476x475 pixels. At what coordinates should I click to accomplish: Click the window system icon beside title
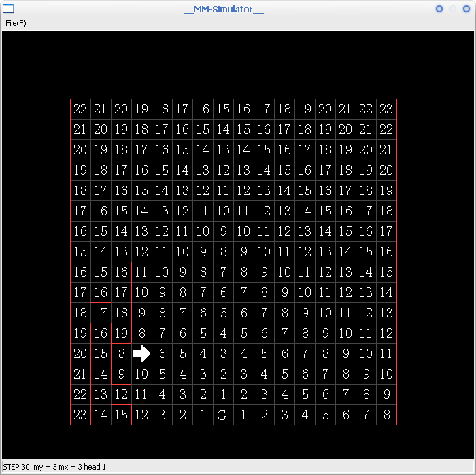coord(8,9)
